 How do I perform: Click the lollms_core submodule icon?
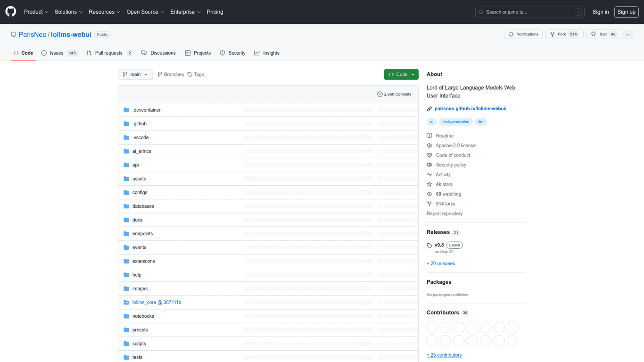point(126,303)
